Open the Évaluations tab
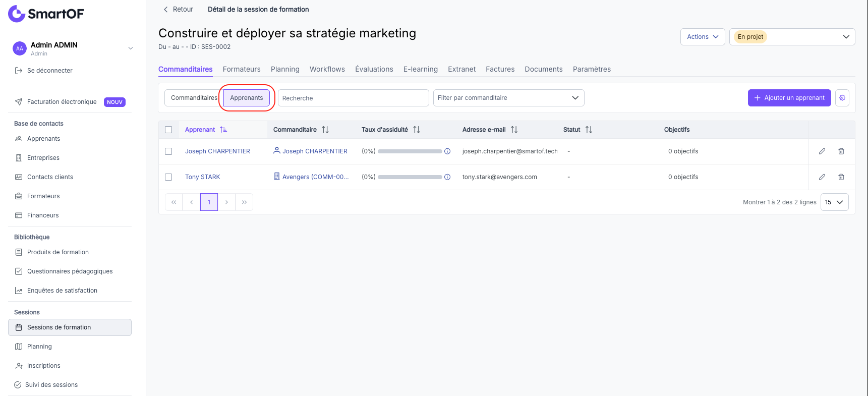Viewport: 868px width, 396px height. [374, 69]
